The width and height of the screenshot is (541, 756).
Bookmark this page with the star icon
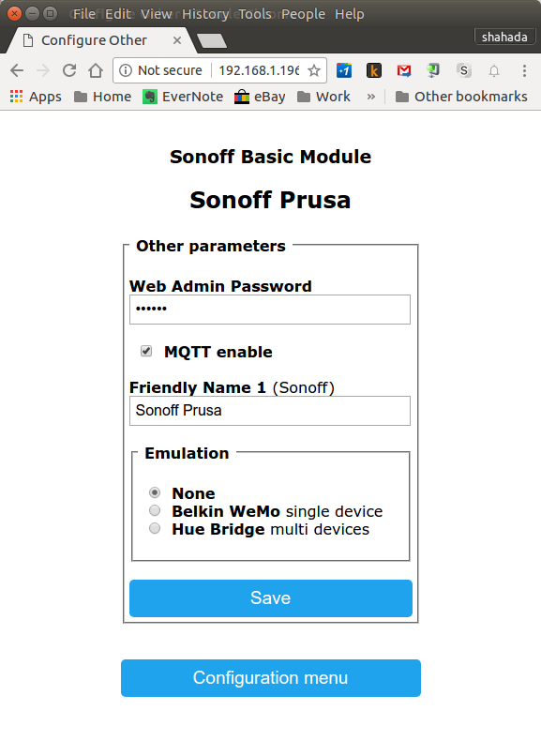coord(314,71)
